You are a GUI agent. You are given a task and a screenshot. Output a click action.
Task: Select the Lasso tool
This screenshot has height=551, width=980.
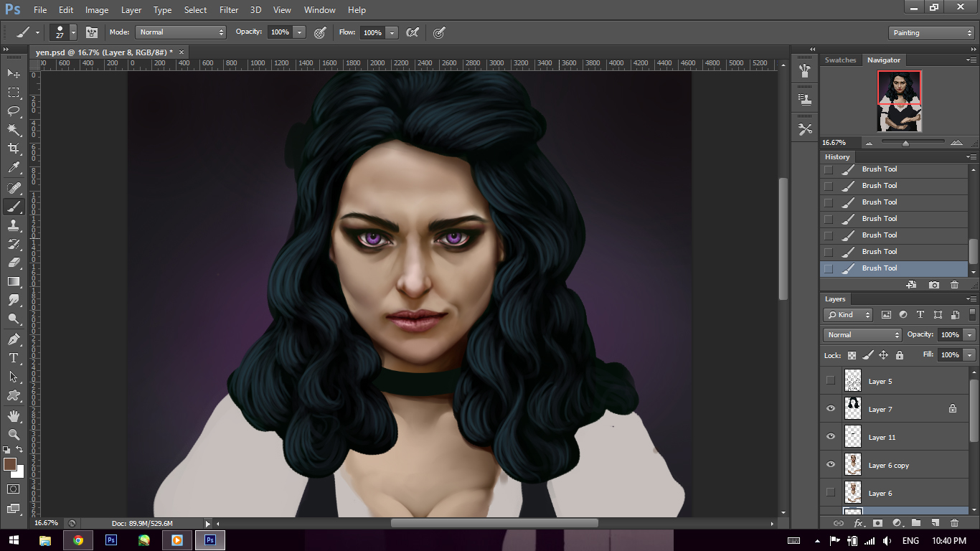tap(14, 110)
